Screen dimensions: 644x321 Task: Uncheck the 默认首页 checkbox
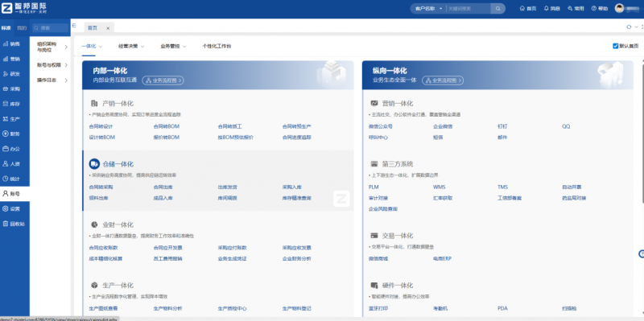click(615, 46)
